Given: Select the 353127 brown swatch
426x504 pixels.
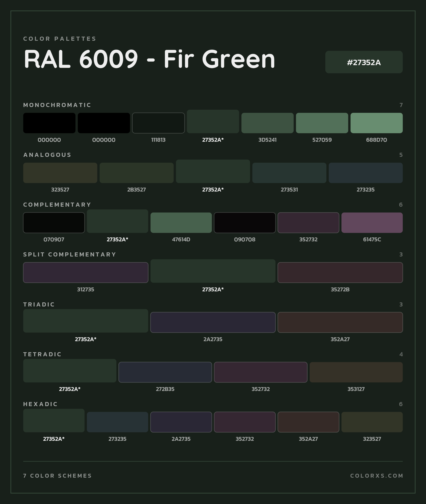Looking at the screenshot, I should tap(356, 372).
